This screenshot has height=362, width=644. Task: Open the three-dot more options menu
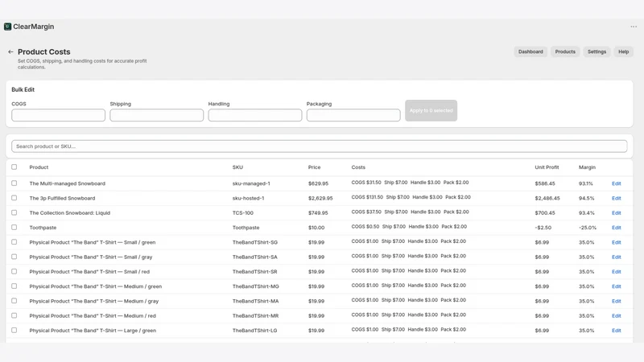click(x=634, y=27)
